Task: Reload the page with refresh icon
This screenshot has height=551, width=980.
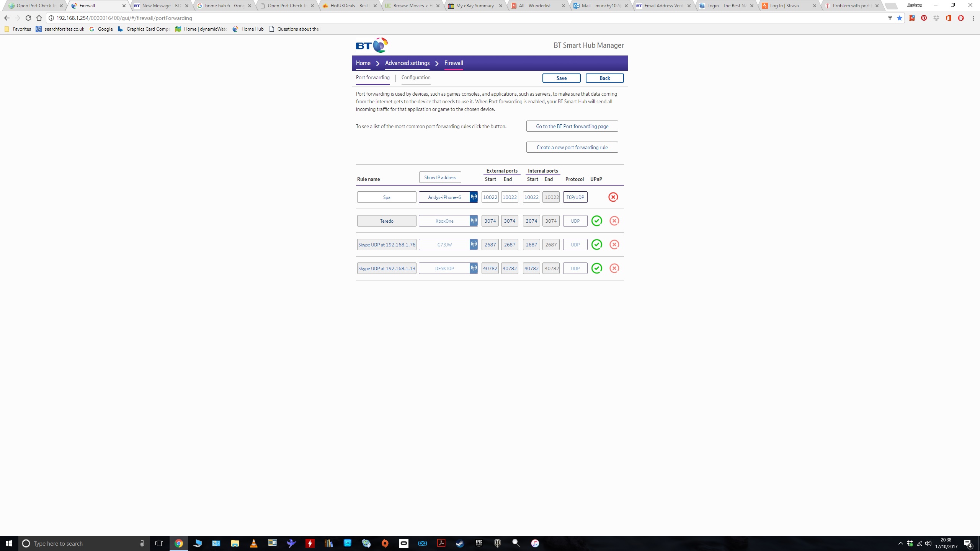Action: (28, 18)
